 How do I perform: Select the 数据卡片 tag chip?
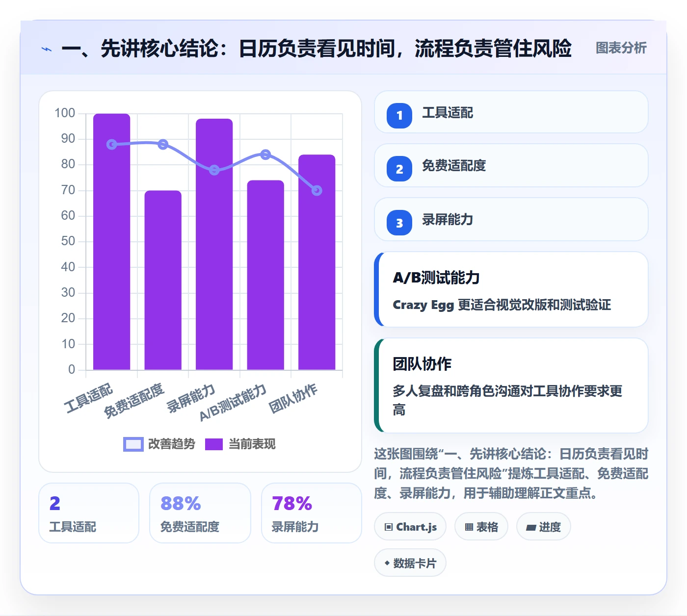[410, 563]
